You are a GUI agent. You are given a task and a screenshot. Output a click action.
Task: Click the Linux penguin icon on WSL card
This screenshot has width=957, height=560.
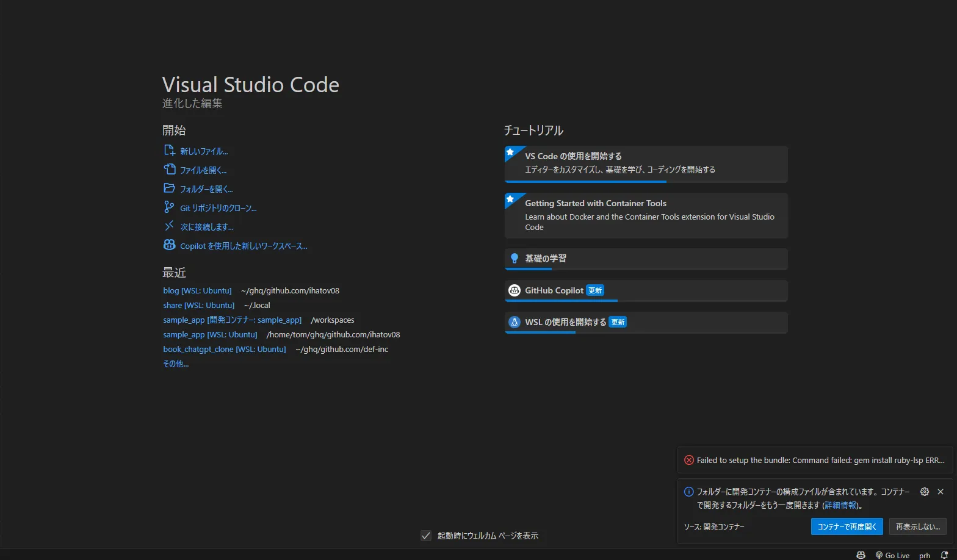coord(515,322)
